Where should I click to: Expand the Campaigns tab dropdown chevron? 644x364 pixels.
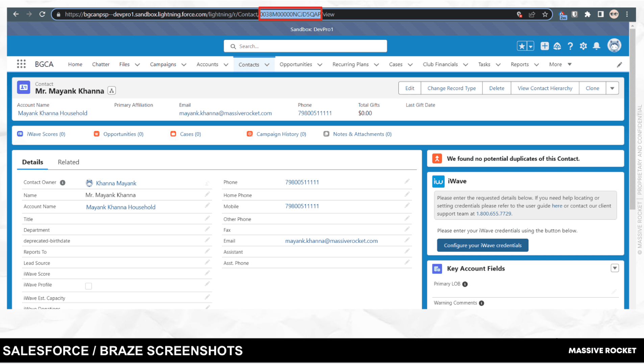click(184, 64)
